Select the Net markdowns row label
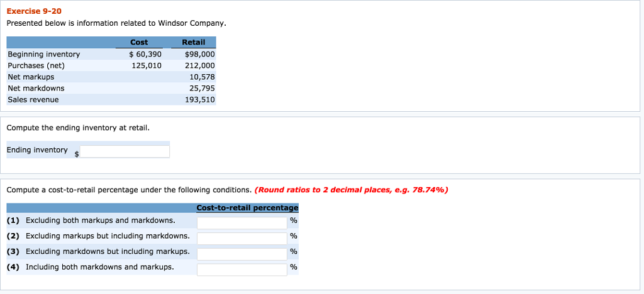This screenshot has width=644, height=294. pos(36,88)
